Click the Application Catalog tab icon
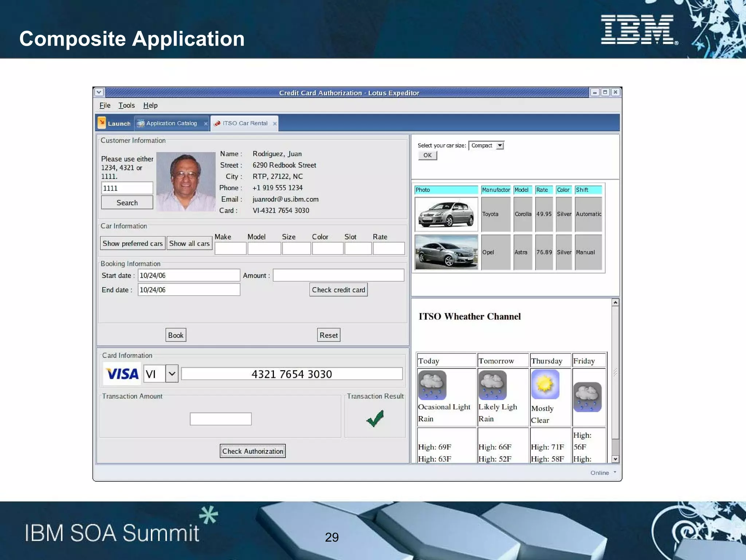 pos(140,124)
